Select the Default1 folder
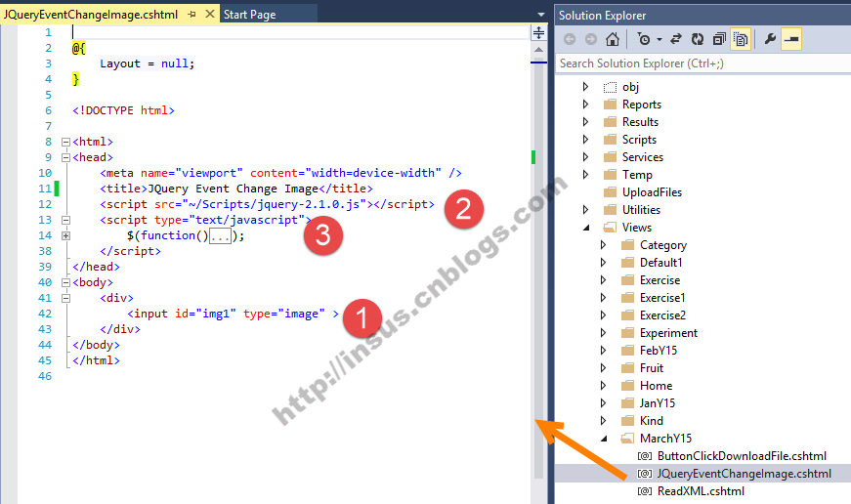Viewport: 851px width, 504px height. tap(660, 263)
